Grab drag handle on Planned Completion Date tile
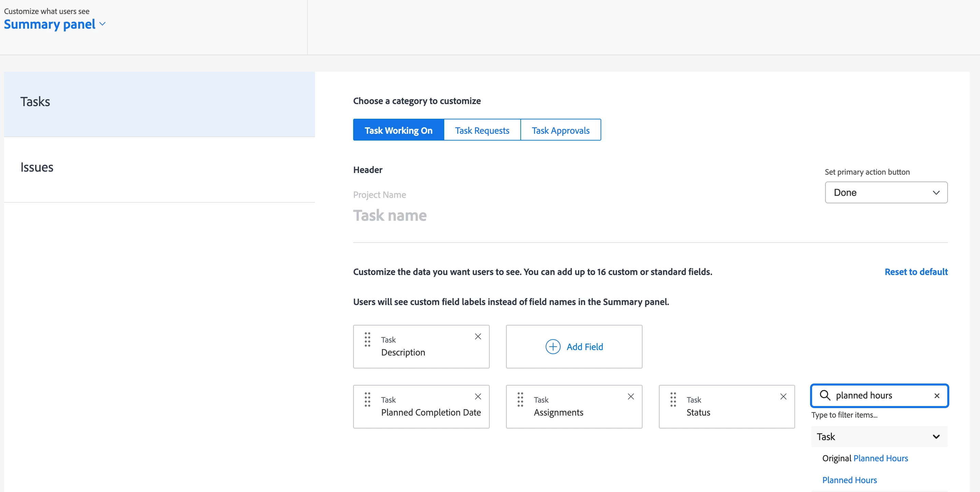The width and height of the screenshot is (980, 492). click(367, 400)
